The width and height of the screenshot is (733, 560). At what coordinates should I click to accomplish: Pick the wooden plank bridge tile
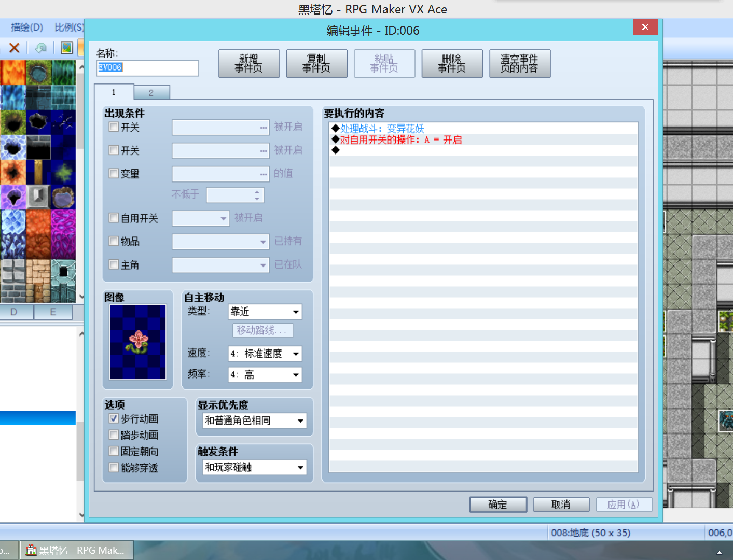[x=38, y=172]
